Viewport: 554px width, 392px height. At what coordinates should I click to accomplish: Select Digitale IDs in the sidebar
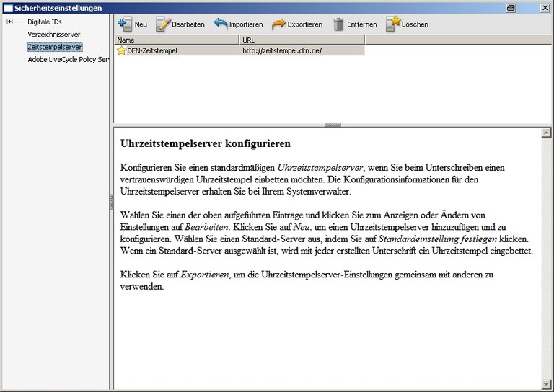[x=45, y=22]
